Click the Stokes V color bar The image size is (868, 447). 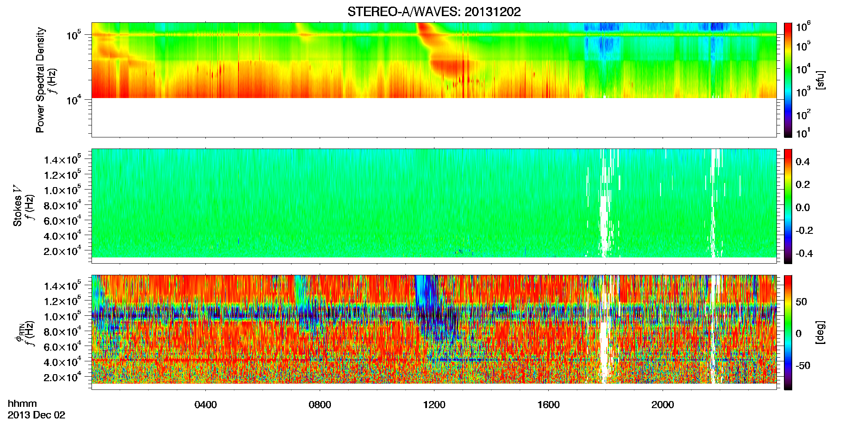788,206
